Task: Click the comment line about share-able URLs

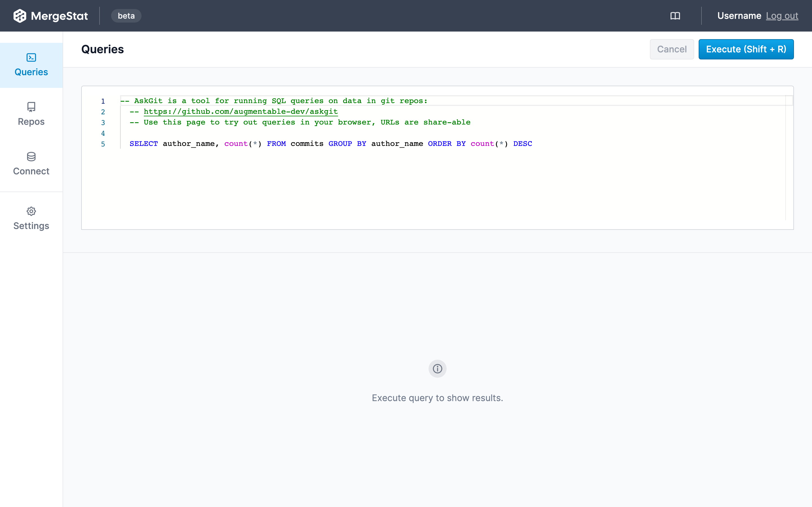Action: (x=300, y=122)
